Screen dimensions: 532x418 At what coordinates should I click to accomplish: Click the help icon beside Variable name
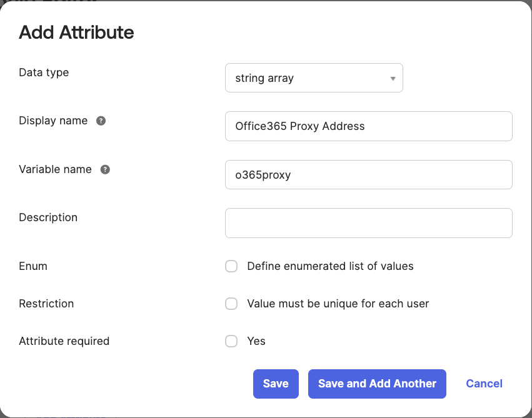coord(105,169)
